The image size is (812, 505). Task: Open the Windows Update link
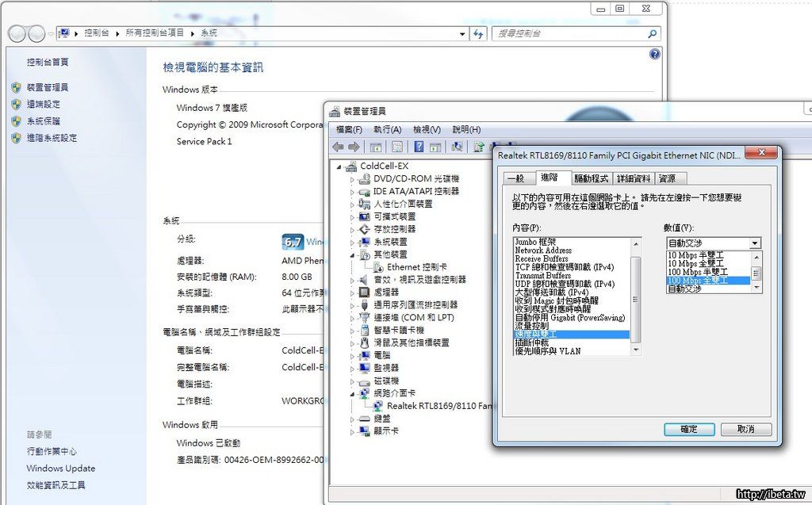[x=60, y=469]
